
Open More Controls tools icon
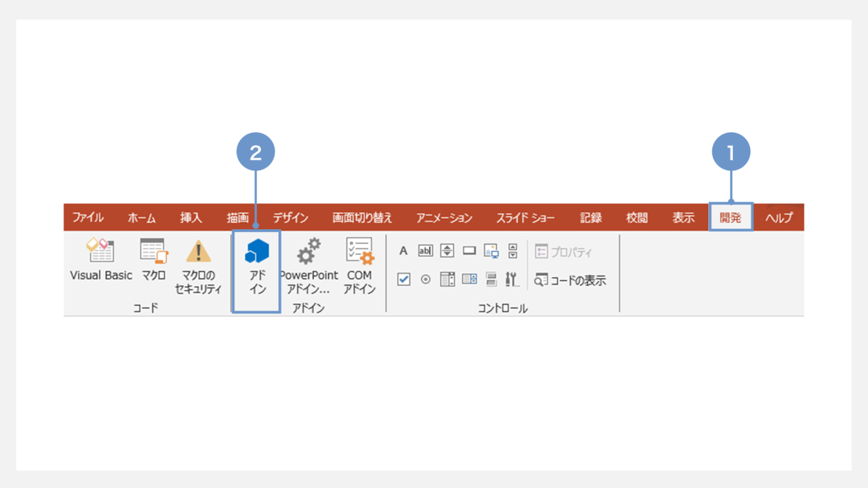click(x=513, y=279)
